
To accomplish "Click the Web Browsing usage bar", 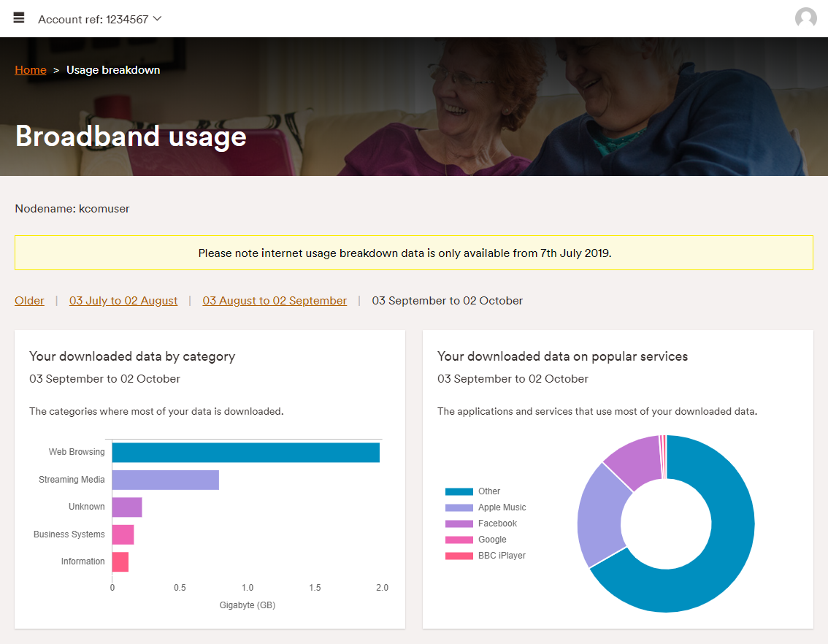I will tap(245, 452).
